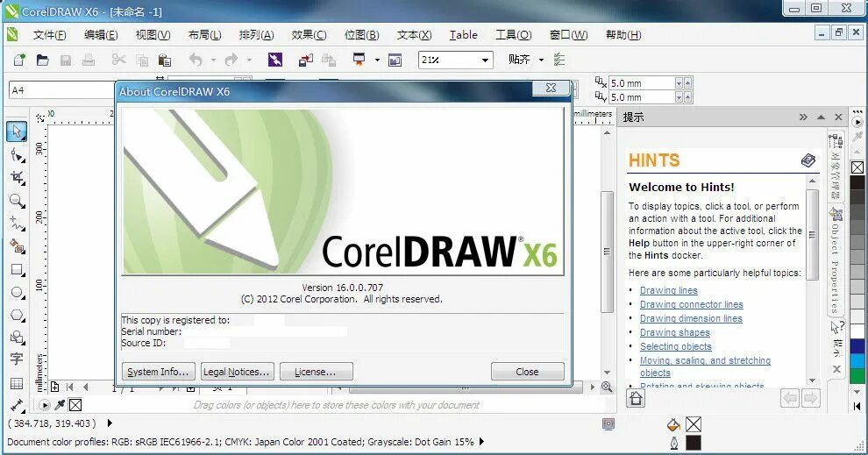Open the 效果(C) menu
This screenshot has height=455, width=868.
coord(309,35)
